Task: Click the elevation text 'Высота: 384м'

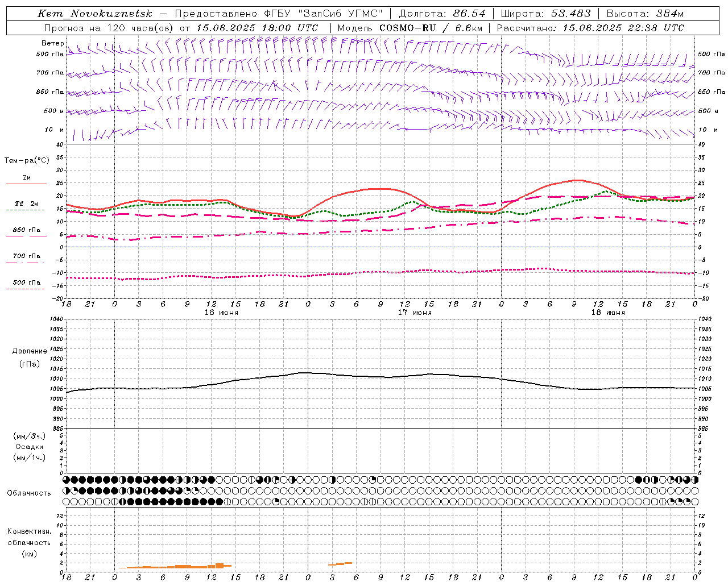Action: tap(645, 14)
